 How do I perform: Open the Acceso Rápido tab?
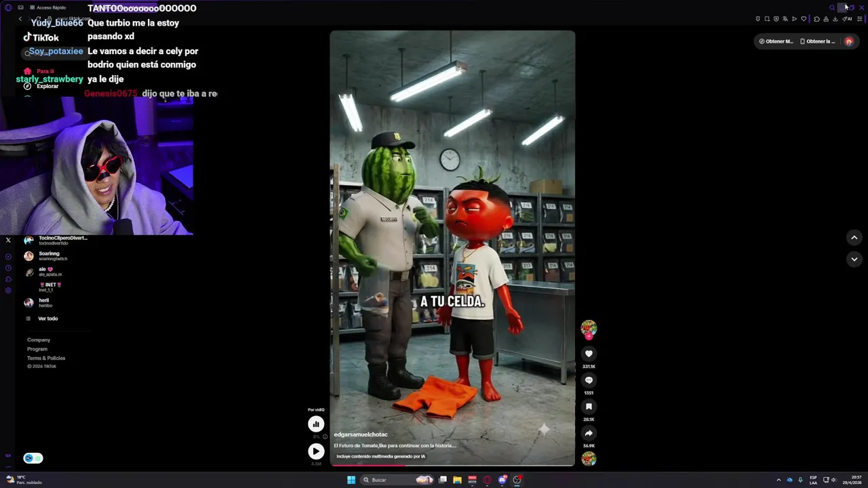pos(47,7)
